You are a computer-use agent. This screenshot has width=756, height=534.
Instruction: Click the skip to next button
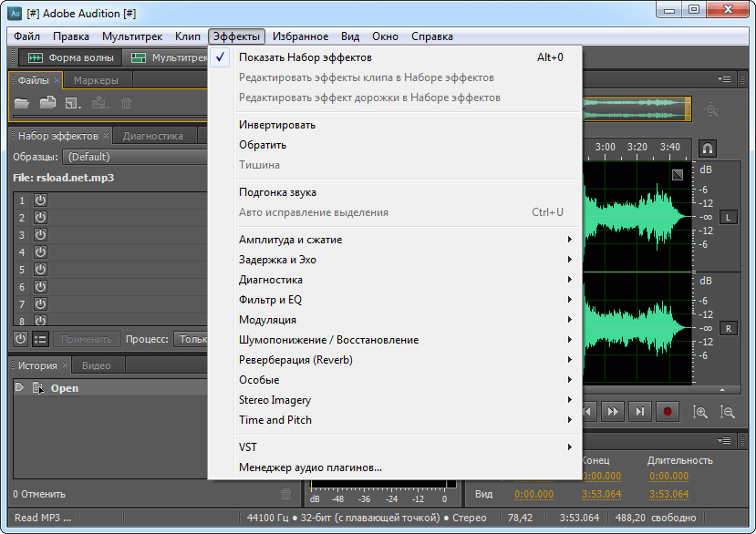pos(640,412)
